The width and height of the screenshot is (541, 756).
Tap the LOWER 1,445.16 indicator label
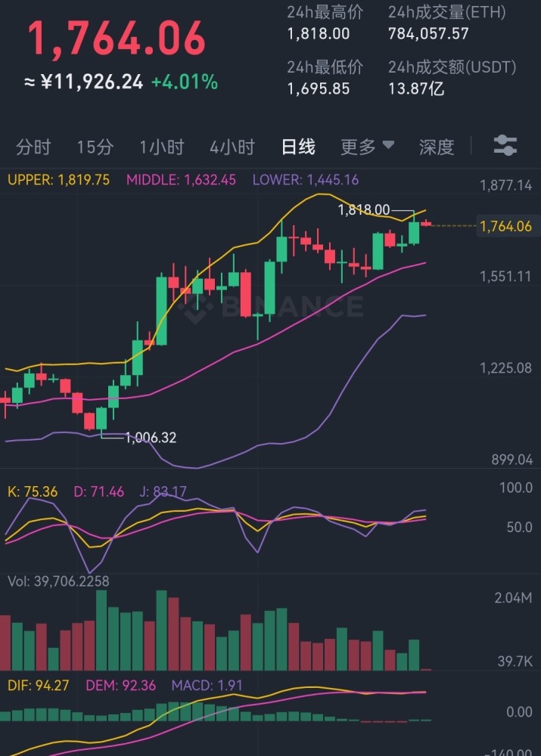click(x=305, y=180)
